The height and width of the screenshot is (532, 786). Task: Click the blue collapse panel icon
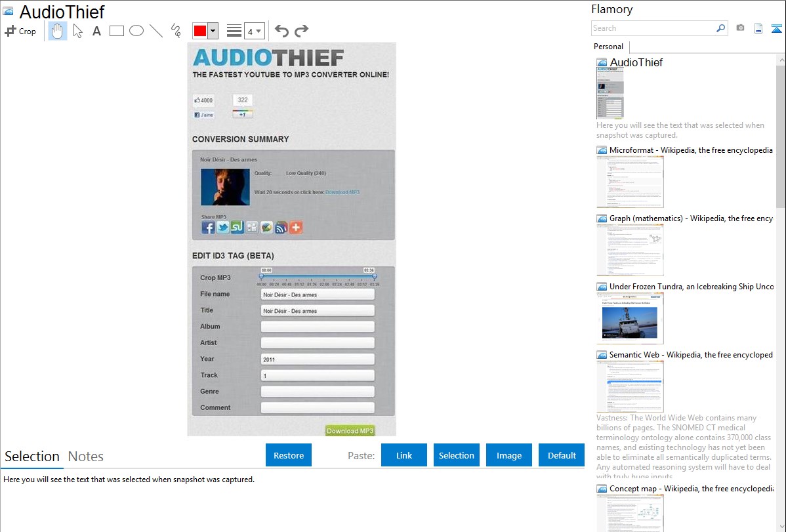click(x=776, y=28)
